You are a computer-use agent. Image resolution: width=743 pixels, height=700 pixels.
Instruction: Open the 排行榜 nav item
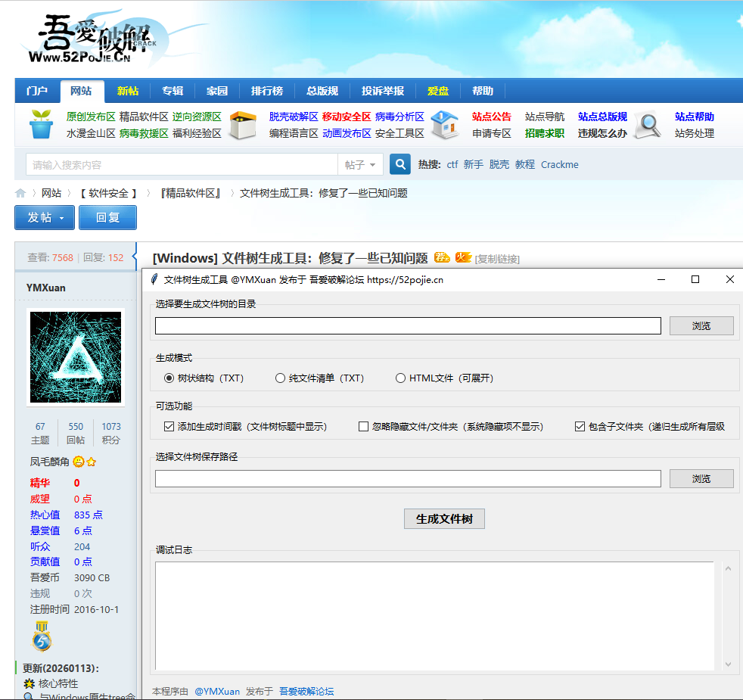coord(267,91)
